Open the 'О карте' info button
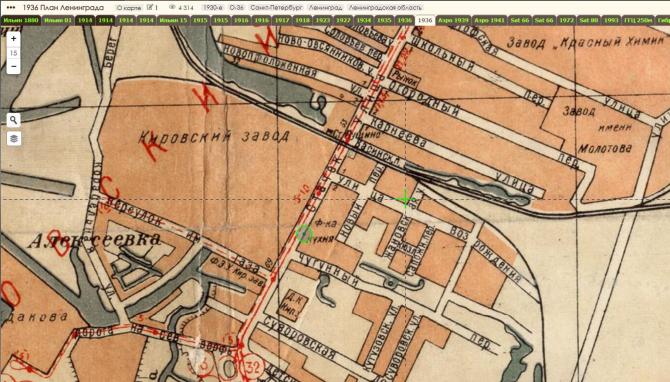The height and width of the screenshot is (382, 670). click(x=129, y=8)
